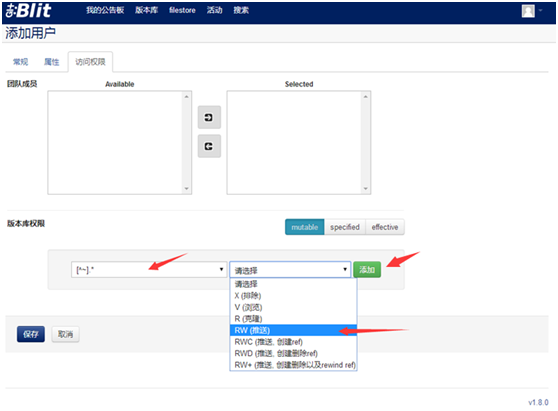
Task: Click Selected list scrollbar up arrow
Action: (x=365, y=96)
